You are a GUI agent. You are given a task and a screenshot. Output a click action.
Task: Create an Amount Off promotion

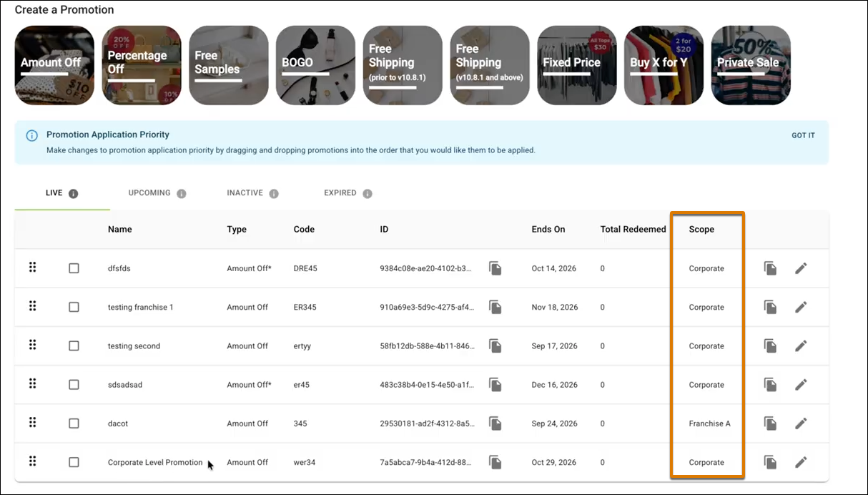pyautogui.click(x=54, y=65)
